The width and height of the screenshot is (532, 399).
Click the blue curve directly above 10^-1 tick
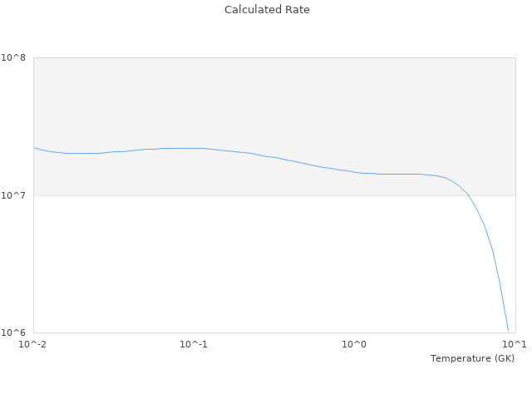click(194, 148)
